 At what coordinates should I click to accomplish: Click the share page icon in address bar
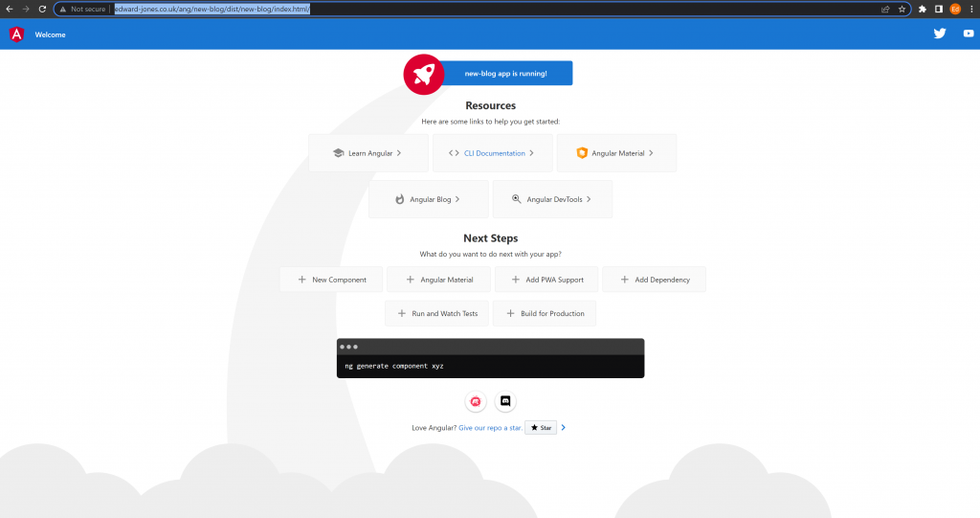click(x=885, y=9)
